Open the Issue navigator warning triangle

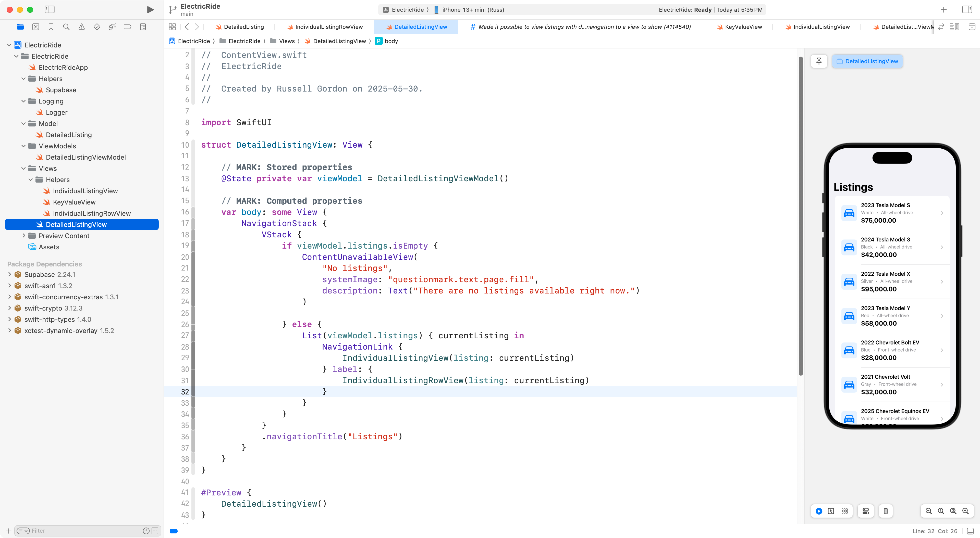81,27
